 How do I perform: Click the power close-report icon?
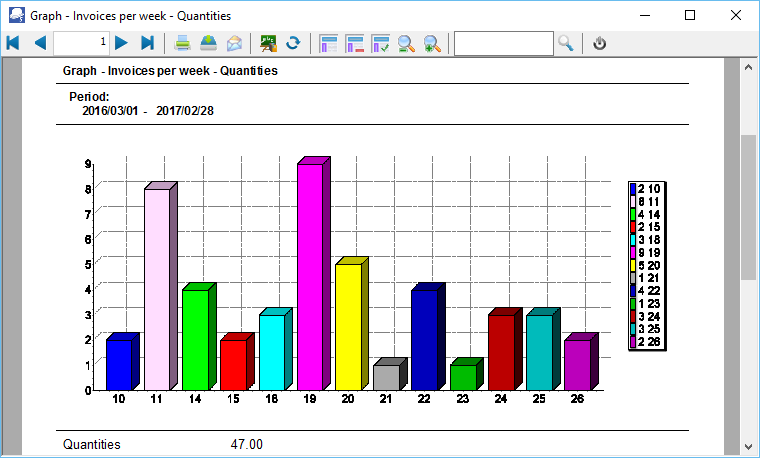click(600, 43)
